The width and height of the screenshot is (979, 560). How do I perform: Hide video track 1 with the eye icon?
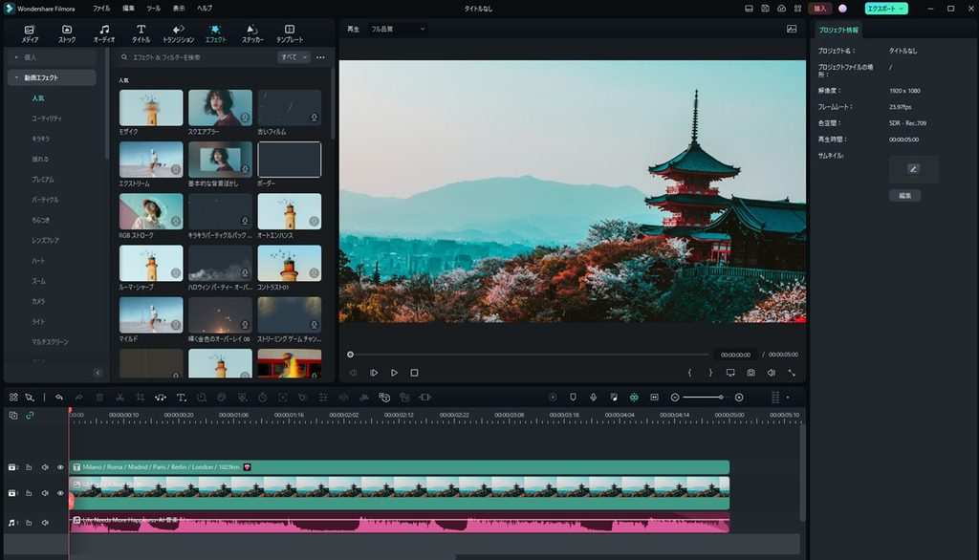point(60,493)
